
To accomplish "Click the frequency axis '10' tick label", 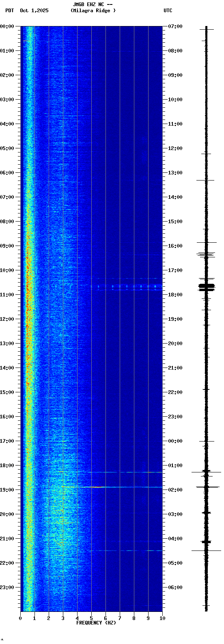I will 162,618.
